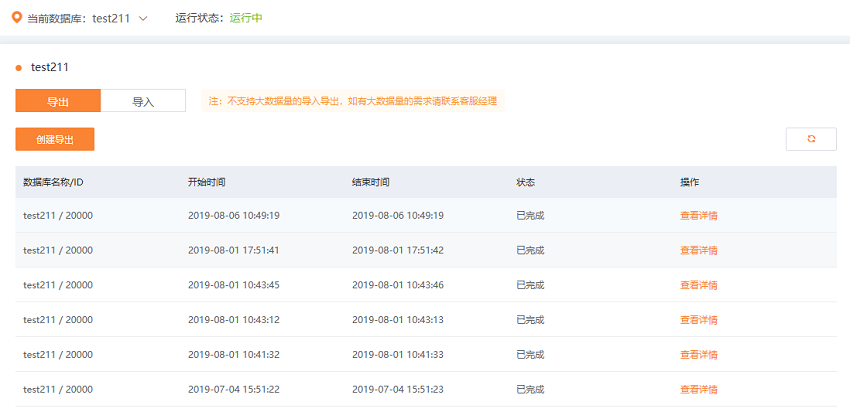This screenshot has height=412, width=850.
Task: Click the refresh icon button
Action: (x=811, y=139)
